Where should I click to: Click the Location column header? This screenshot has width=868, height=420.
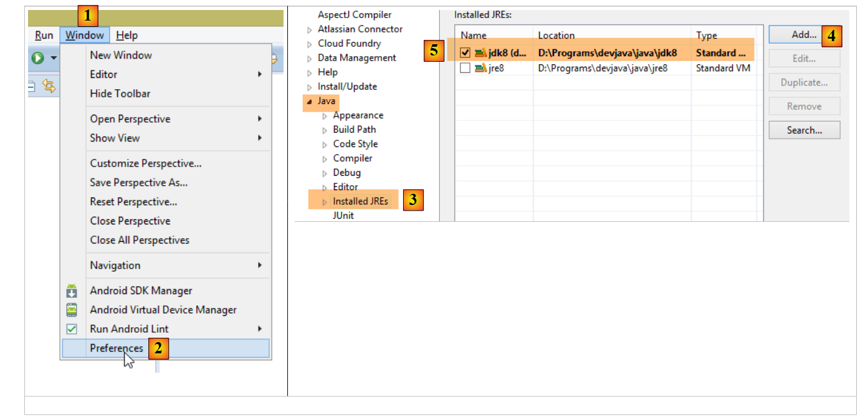coord(556,36)
